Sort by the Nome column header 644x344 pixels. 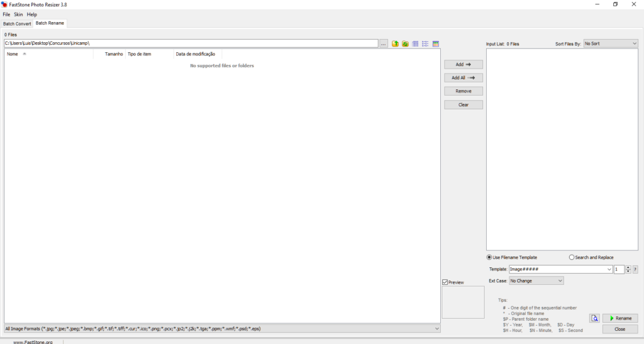coord(48,54)
